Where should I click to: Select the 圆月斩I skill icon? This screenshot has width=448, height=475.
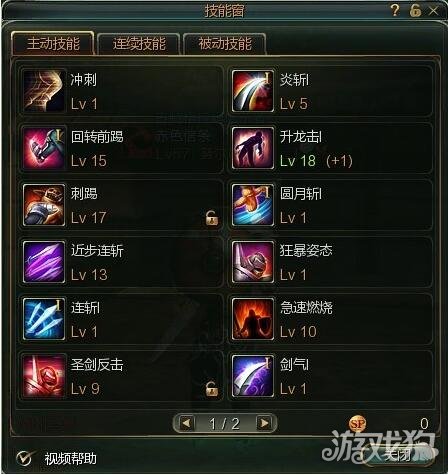(x=253, y=205)
